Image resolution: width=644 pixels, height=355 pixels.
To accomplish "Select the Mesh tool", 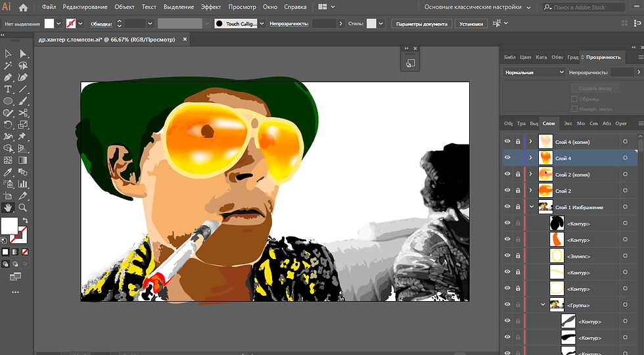I will pos(8,160).
